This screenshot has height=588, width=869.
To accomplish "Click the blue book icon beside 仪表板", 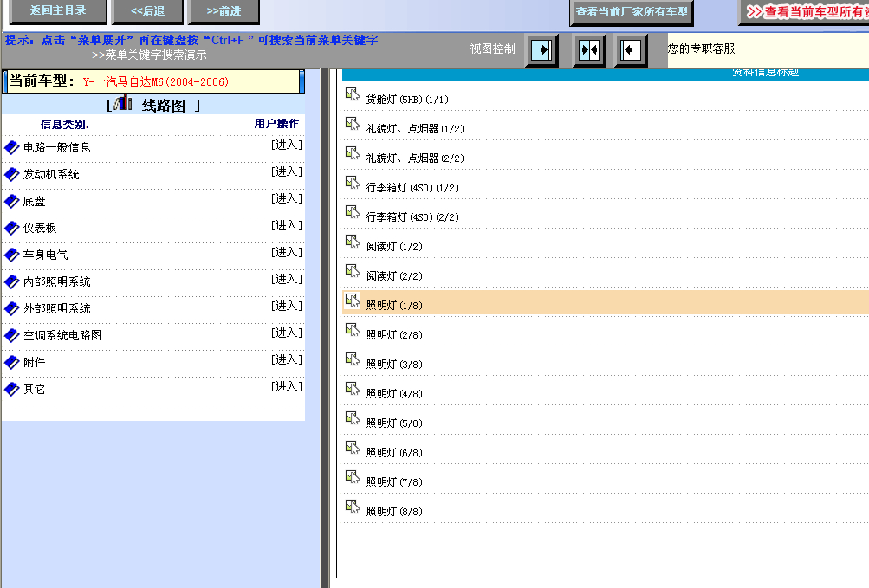I will tap(11, 228).
